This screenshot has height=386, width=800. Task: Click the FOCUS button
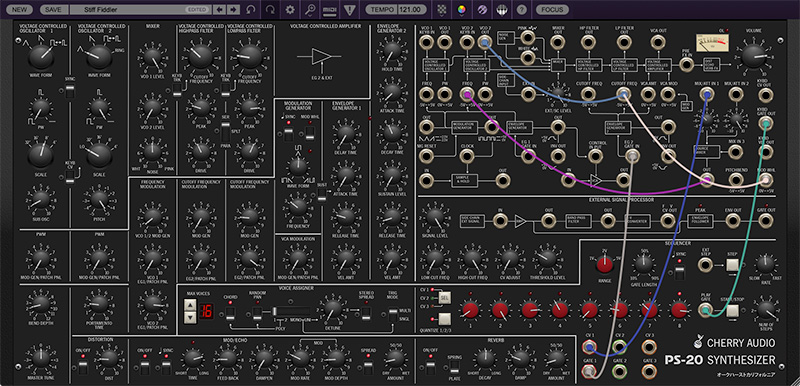pyautogui.click(x=553, y=9)
